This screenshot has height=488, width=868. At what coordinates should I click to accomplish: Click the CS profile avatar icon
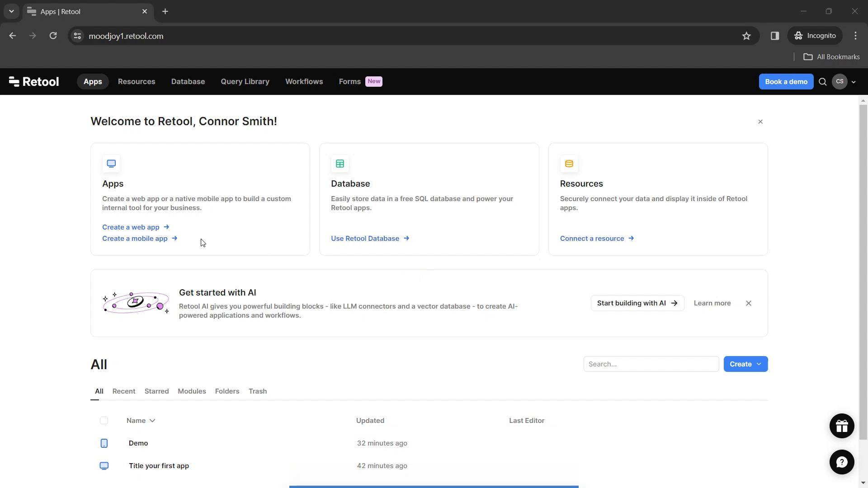click(840, 81)
